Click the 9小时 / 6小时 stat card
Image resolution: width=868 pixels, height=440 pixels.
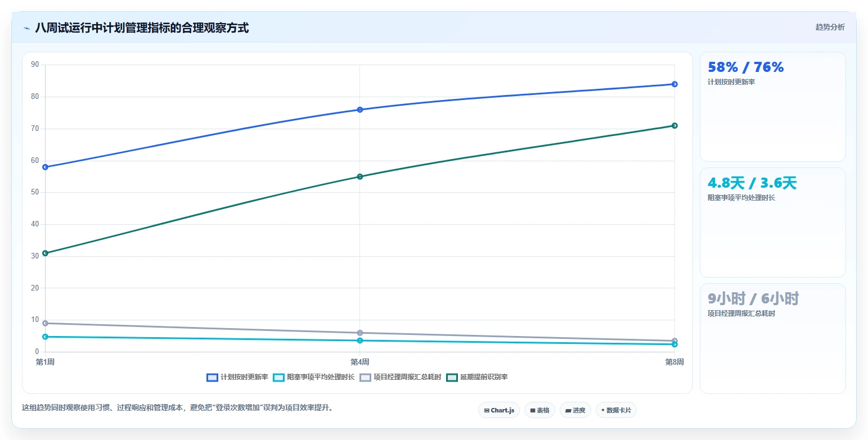[x=772, y=338]
